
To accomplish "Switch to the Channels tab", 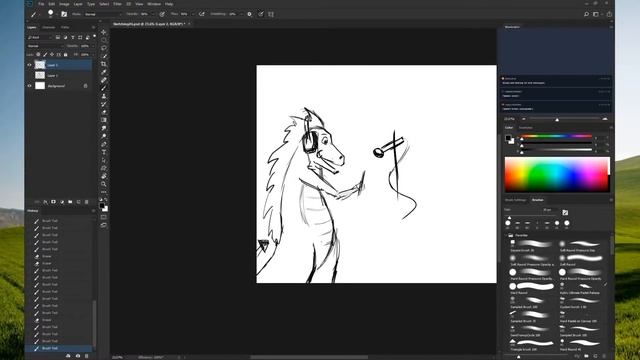I will (49, 27).
